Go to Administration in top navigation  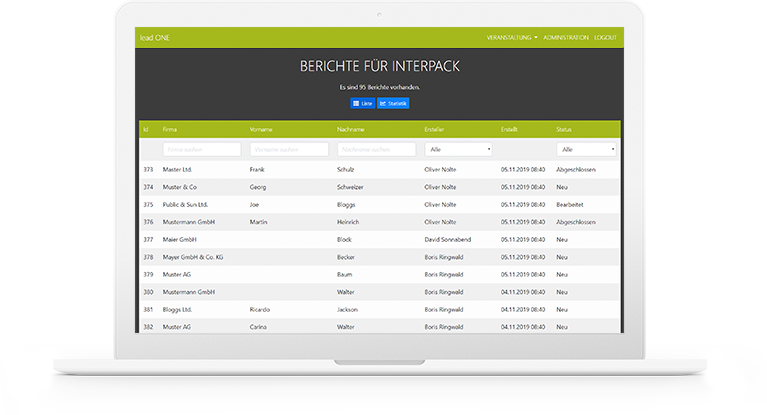pyautogui.click(x=566, y=38)
